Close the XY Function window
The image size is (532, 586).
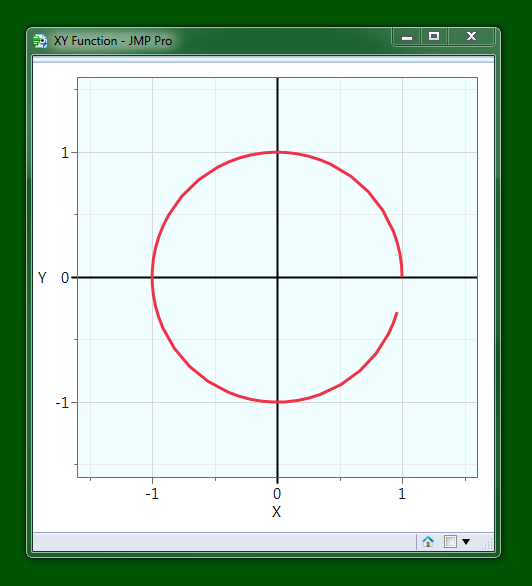[x=471, y=37]
